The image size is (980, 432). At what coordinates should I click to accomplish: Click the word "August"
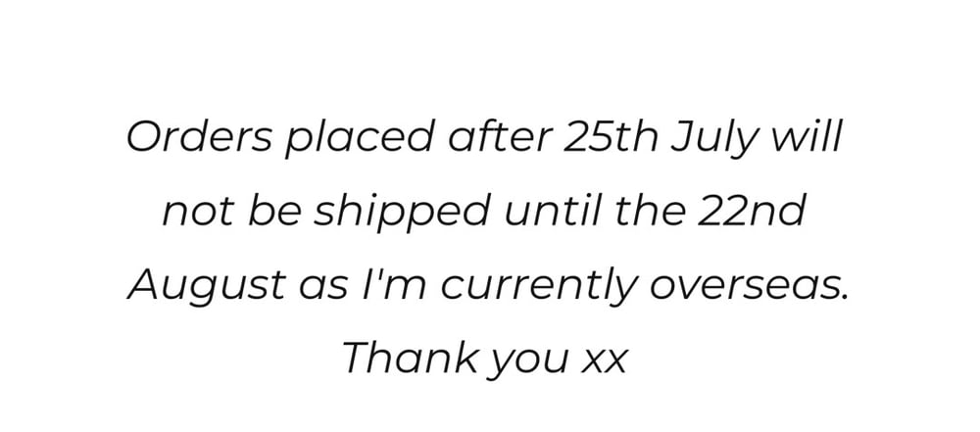click(209, 286)
